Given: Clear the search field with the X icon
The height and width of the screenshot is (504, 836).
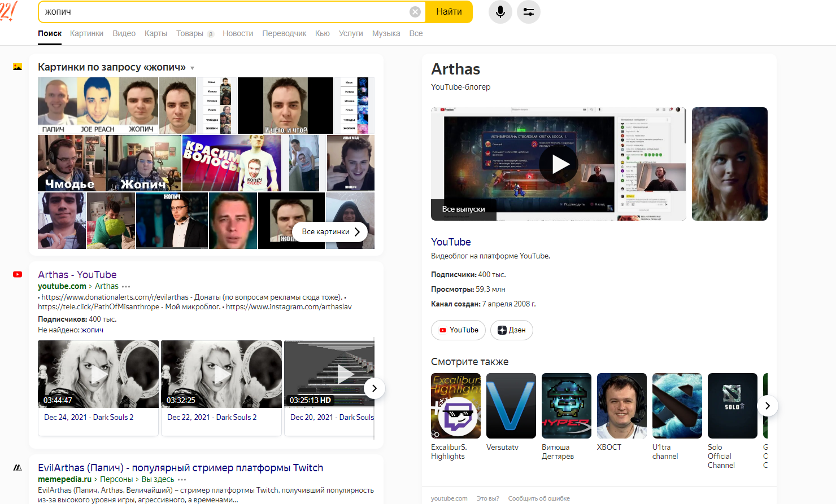Looking at the screenshot, I should [415, 12].
